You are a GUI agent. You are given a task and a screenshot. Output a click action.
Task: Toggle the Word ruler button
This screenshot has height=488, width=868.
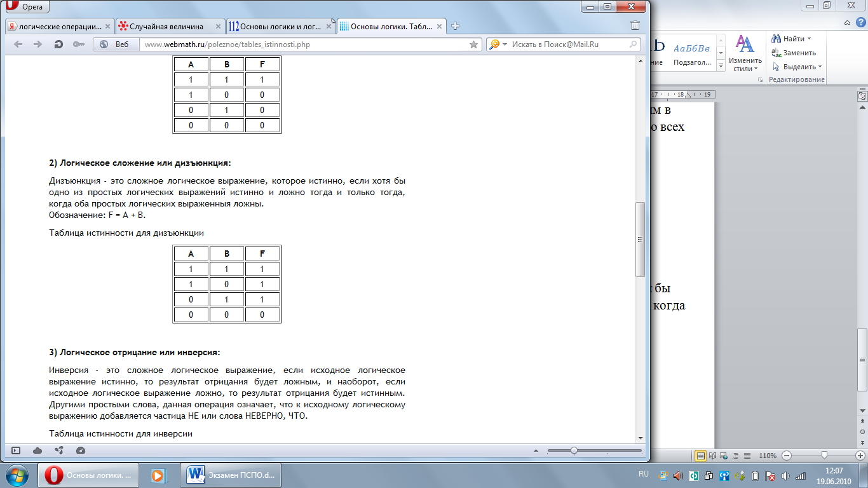click(x=862, y=96)
